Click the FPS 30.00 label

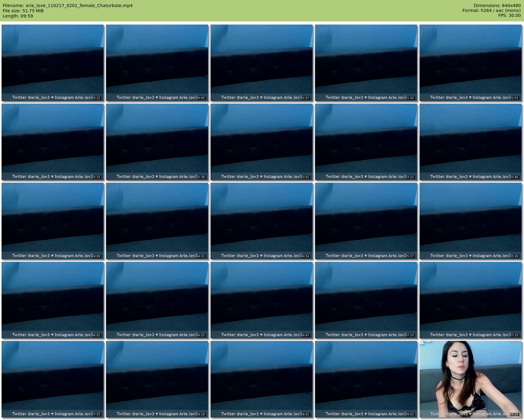[509, 15]
